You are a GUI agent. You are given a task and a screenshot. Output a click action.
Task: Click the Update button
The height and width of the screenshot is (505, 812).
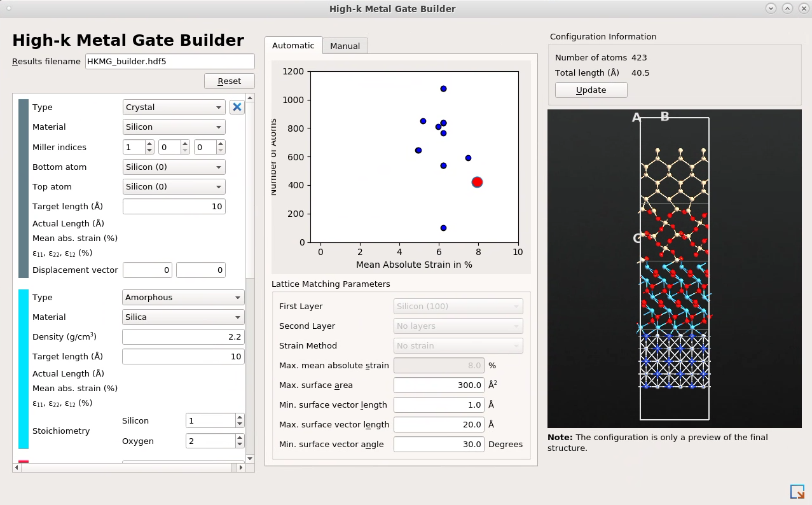(591, 90)
